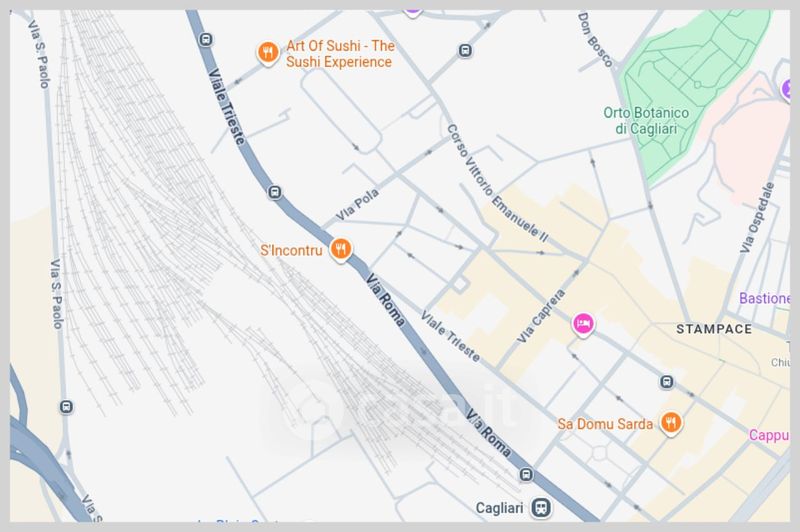Select the Cagliari train station icon
This screenshot has width=800, height=532.
(x=541, y=508)
